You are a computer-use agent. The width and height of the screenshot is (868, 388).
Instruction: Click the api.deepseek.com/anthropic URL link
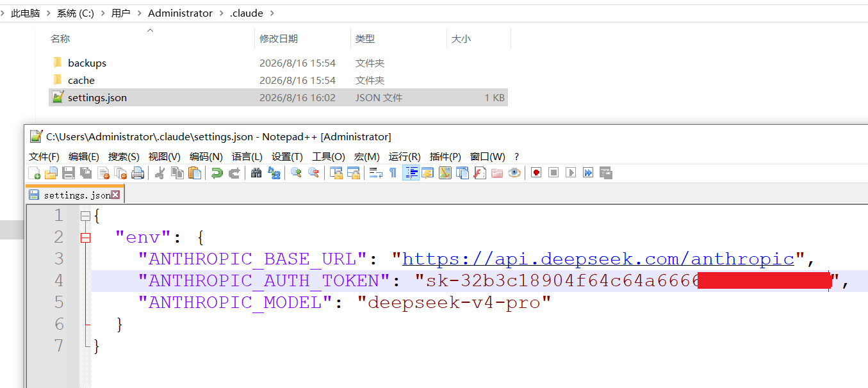(598, 259)
